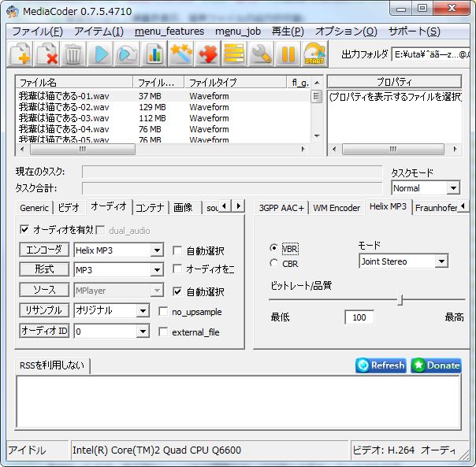Viewport: 476px width, 467px height.
Task: Click the yellow list task queue icon
Action: click(x=234, y=54)
